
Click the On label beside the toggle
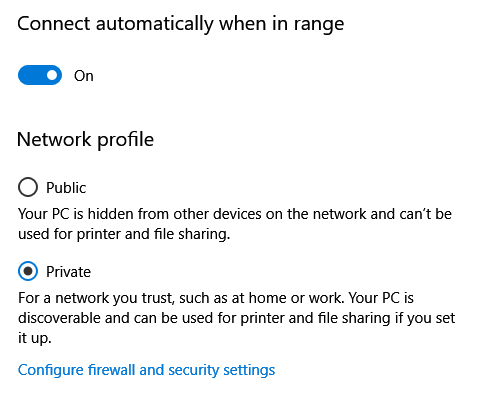[x=84, y=76]
